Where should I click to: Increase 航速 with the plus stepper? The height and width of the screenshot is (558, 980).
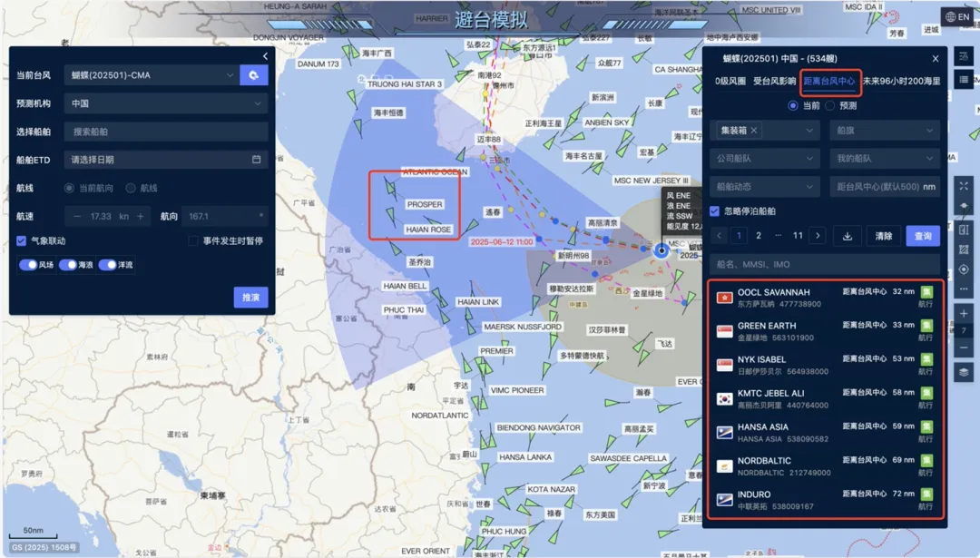[140, 216]
